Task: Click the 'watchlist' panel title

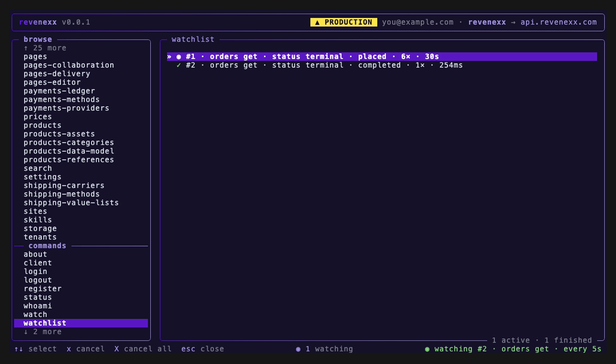Action: coord(193,40)
